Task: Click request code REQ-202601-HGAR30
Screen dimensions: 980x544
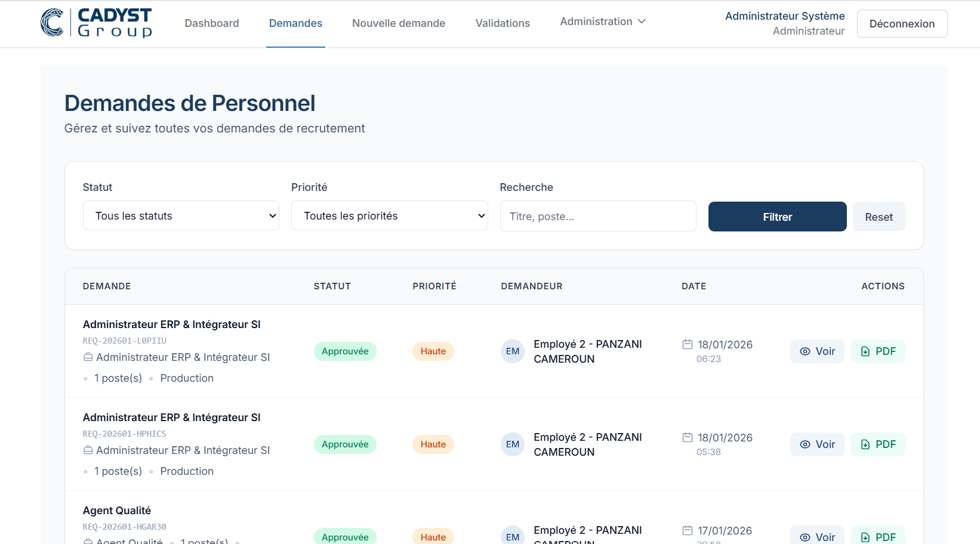Action: pos(125,527)
